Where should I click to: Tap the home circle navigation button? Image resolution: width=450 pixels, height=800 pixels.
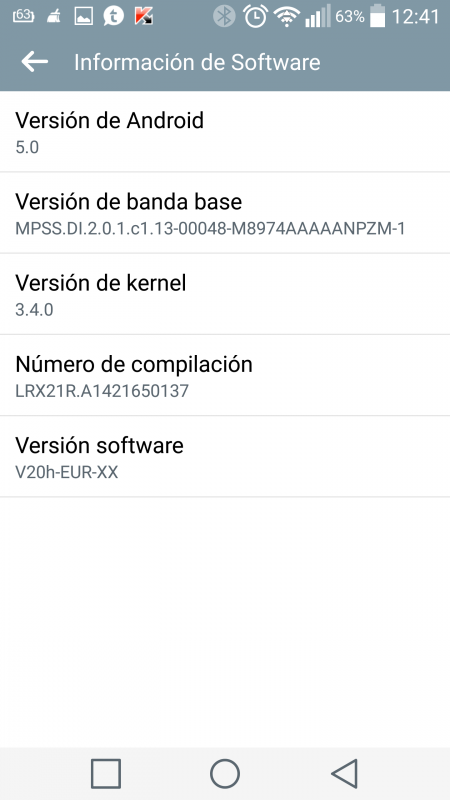[225, 773]
